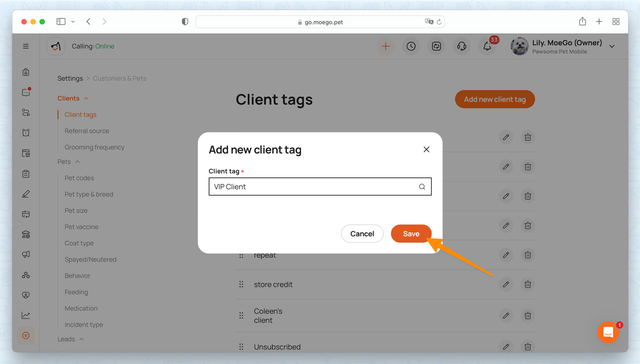Click the headset support icon
640x364 pixels.
pos(461,46)
